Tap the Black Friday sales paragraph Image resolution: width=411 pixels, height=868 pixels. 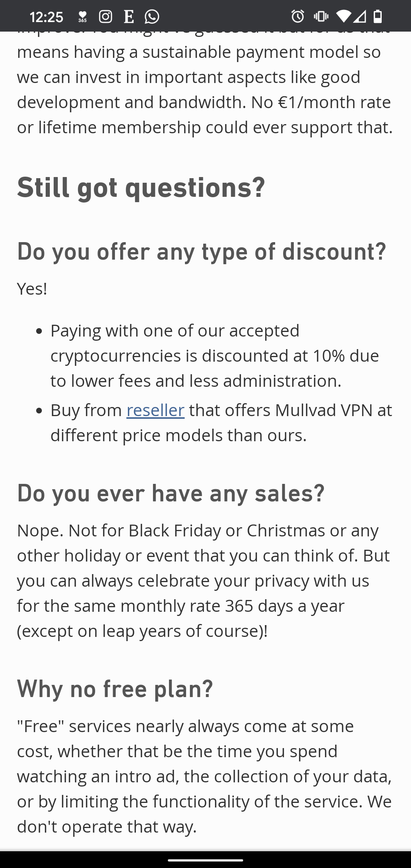coord(204,581)
